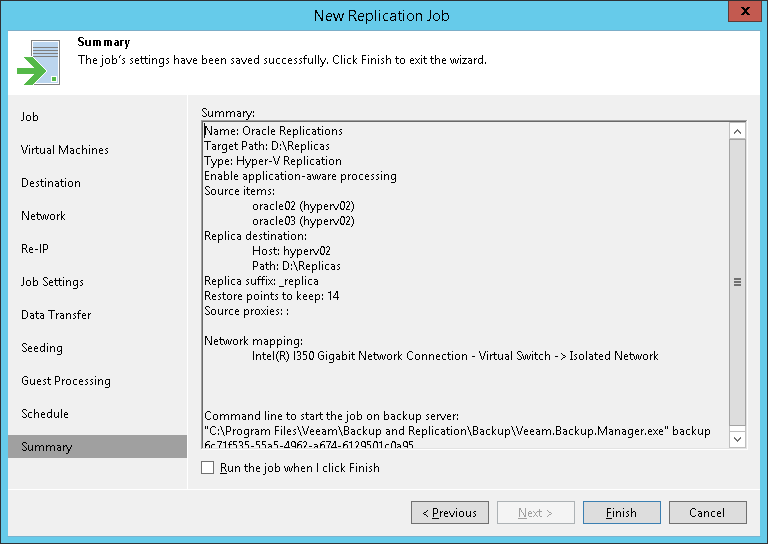Go to the Schedule step

coord(45,414)
